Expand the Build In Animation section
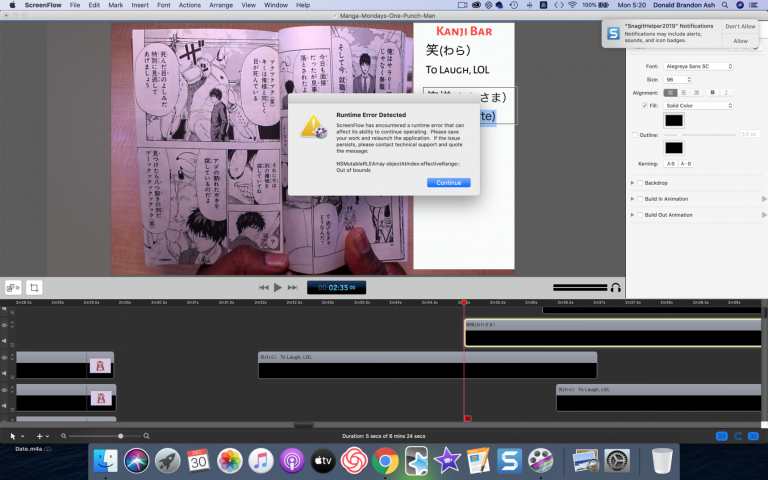 click(632, 199)
